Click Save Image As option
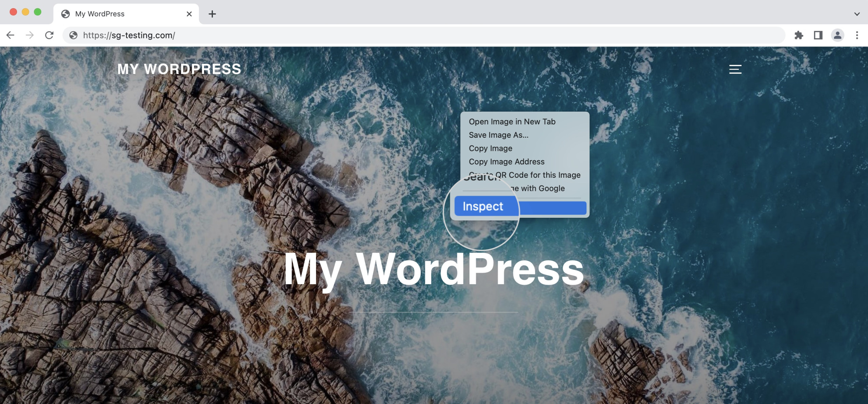 (x=498, y=135)
